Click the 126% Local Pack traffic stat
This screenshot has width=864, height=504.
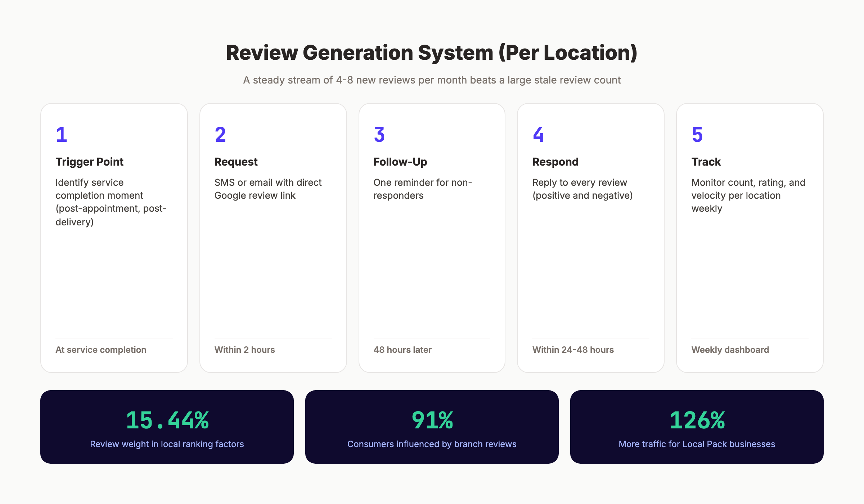(x=697, y=427)
